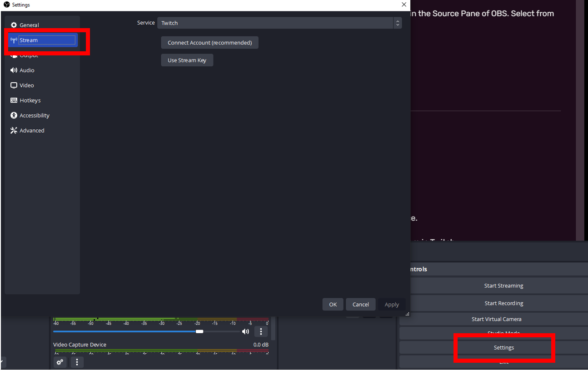Screen dimensions: 588x370
Task: Open the mixer options menu next to the gear
Action: (x=77, y=362)
